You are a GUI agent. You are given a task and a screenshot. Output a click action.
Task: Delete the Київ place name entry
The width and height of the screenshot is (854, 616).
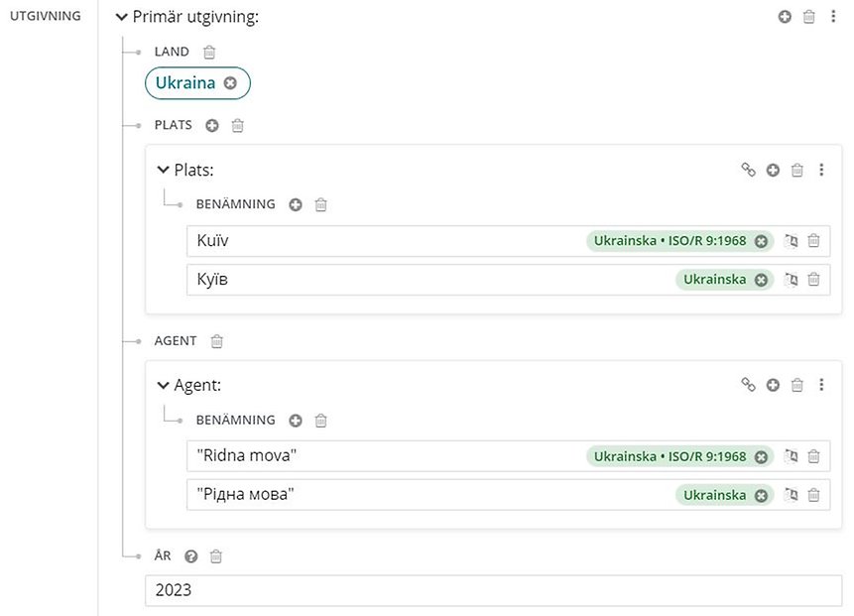click(813, 280)
